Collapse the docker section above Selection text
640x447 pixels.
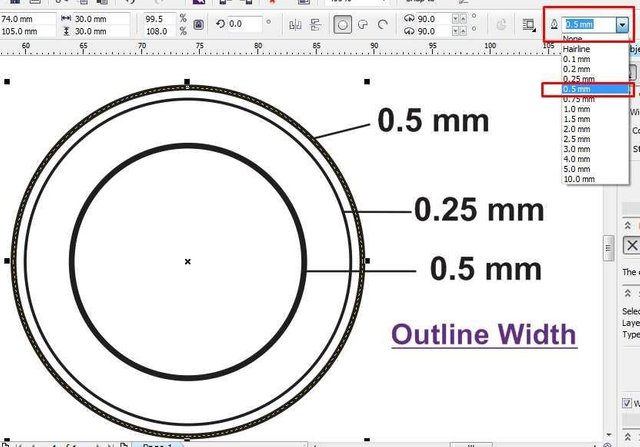[x=628, y=293]
